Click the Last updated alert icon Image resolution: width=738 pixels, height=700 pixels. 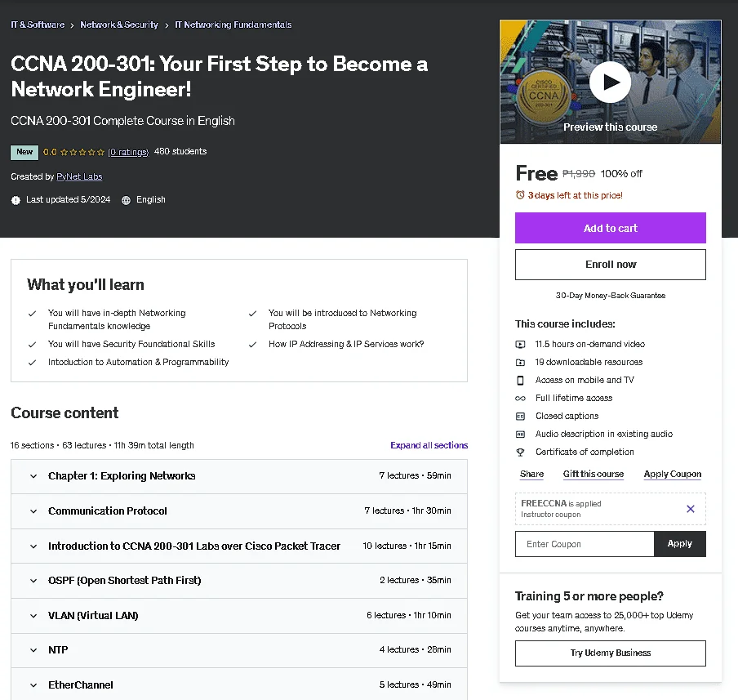[x=16, y=200]
